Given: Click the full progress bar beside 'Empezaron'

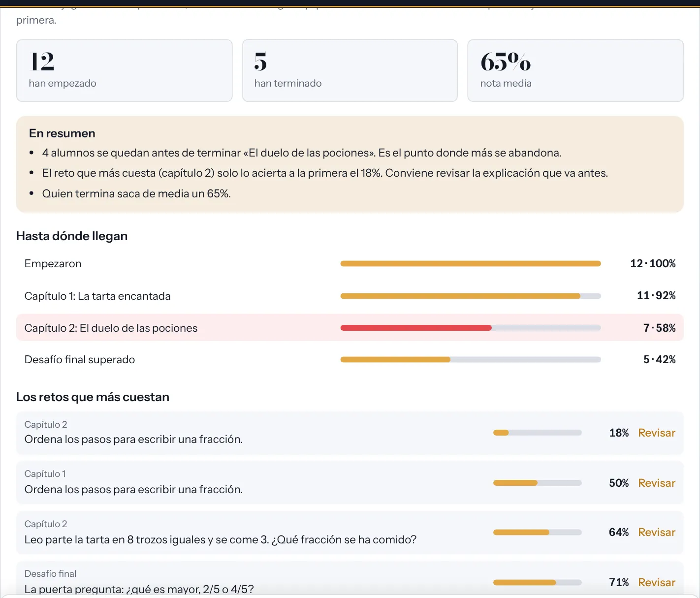Looking at the screenshot, I should pyautogui.click(x=471, y=264).
